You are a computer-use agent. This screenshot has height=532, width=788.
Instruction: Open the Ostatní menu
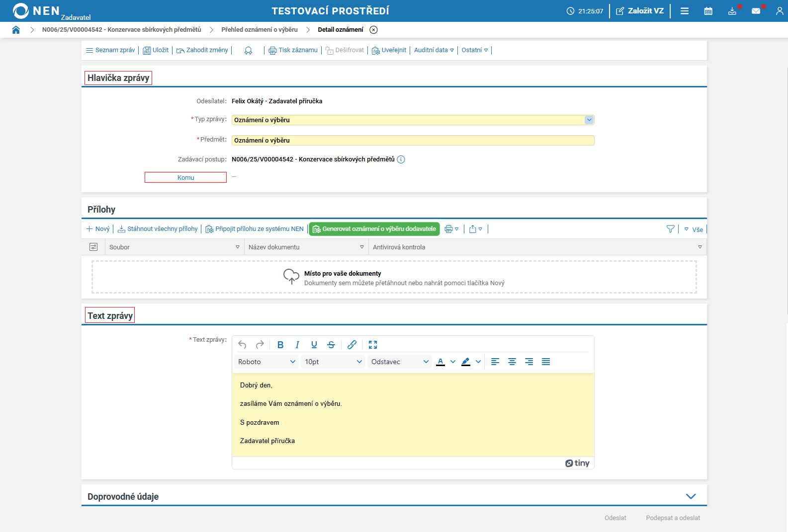[474, 50]
